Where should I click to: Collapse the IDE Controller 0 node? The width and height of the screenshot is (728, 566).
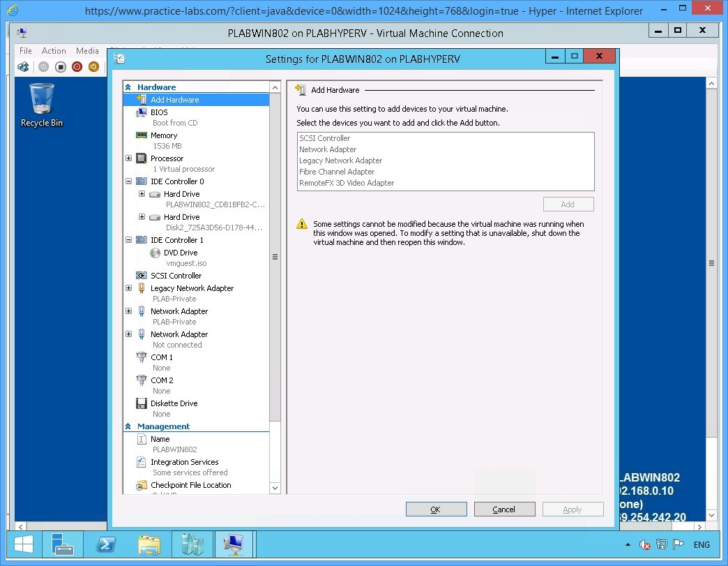click(x=128, y=181)
